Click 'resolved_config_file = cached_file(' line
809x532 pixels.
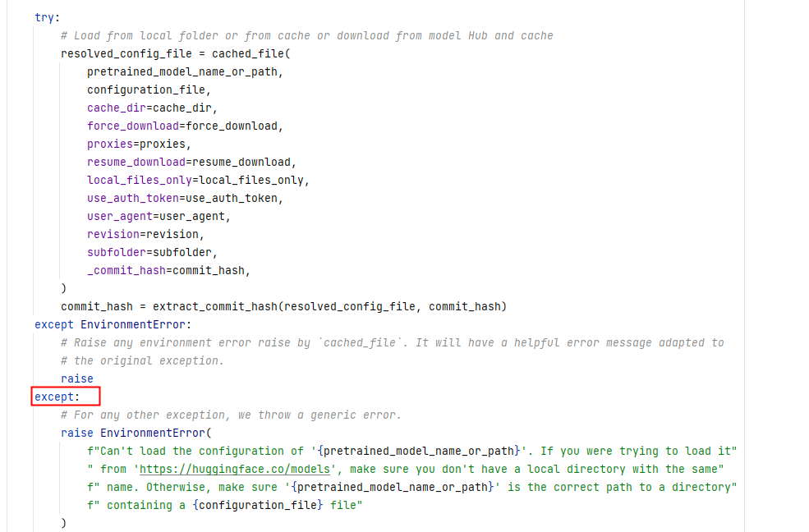click(176, 53)
